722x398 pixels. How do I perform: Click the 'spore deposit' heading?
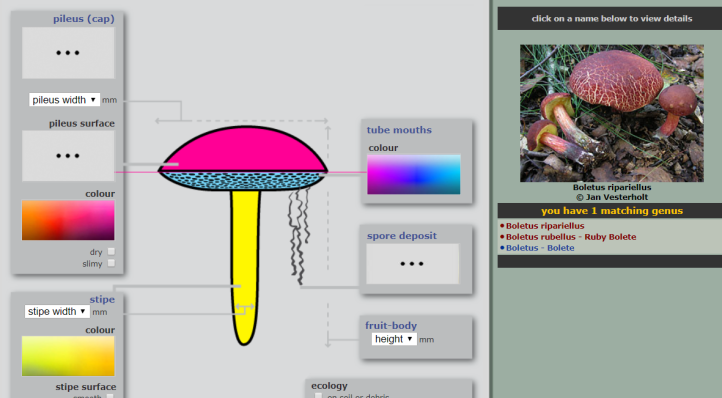(402, 236)
